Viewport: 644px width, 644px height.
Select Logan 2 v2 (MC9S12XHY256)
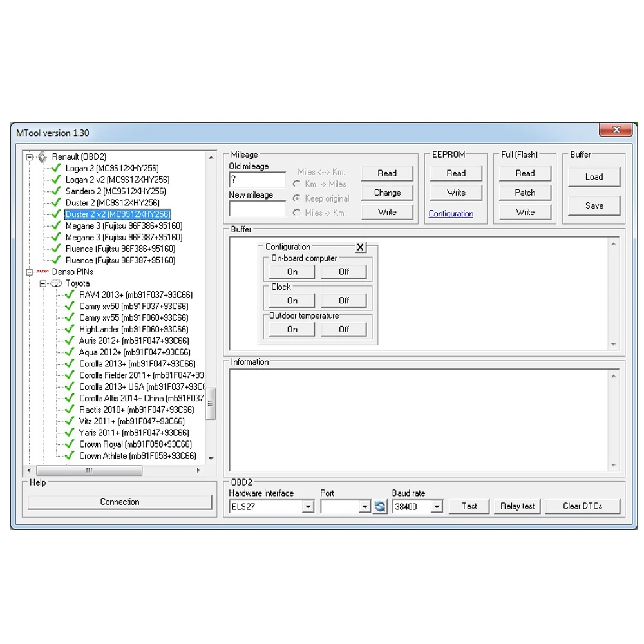[x=117, y=180]
